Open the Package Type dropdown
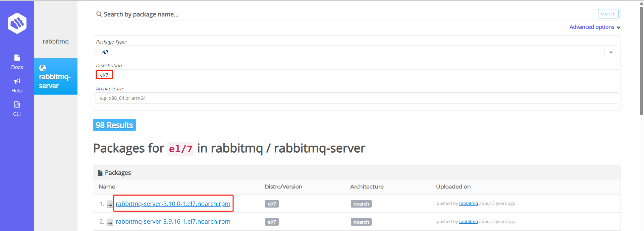Screen dimensions: 644x231 coord(357,52)
